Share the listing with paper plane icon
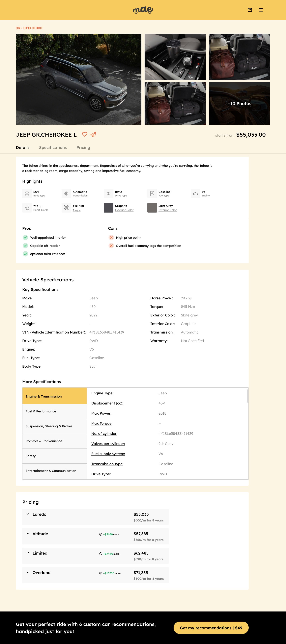This screenshot has width=286, height=644. (x=93, y=134)
